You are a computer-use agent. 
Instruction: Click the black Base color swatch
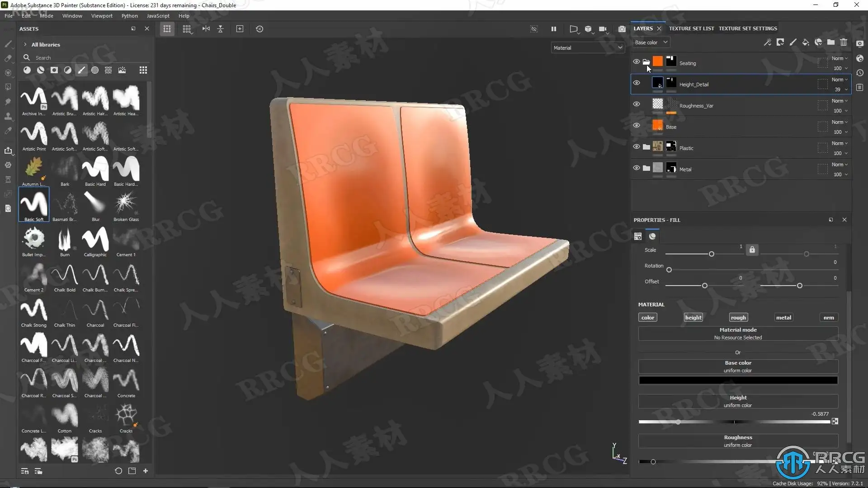click(738, 380)
